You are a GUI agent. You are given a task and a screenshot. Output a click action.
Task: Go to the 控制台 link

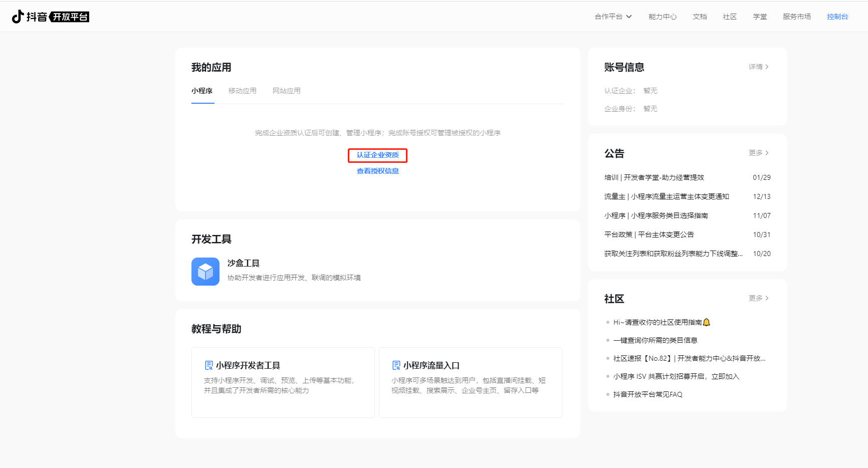[x=837, y=17]
